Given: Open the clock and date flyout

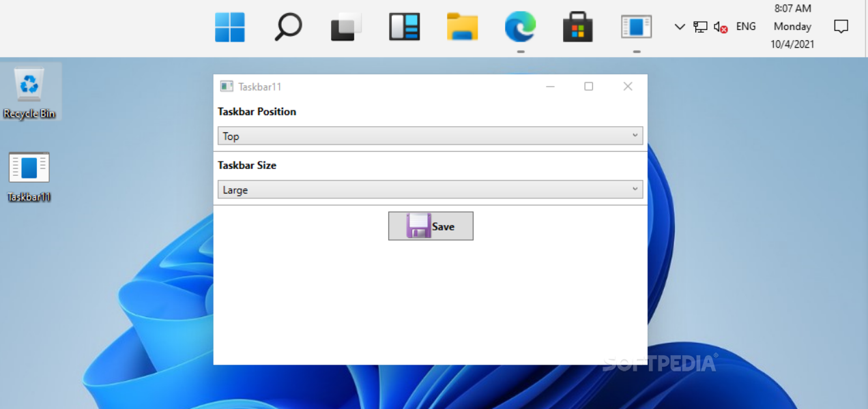Looking at the screenshot, I should pyautogui.click(x=792, y=27).
